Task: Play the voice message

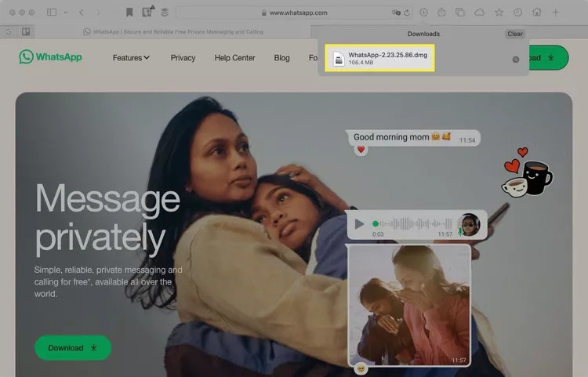Action: pos(359,223)
